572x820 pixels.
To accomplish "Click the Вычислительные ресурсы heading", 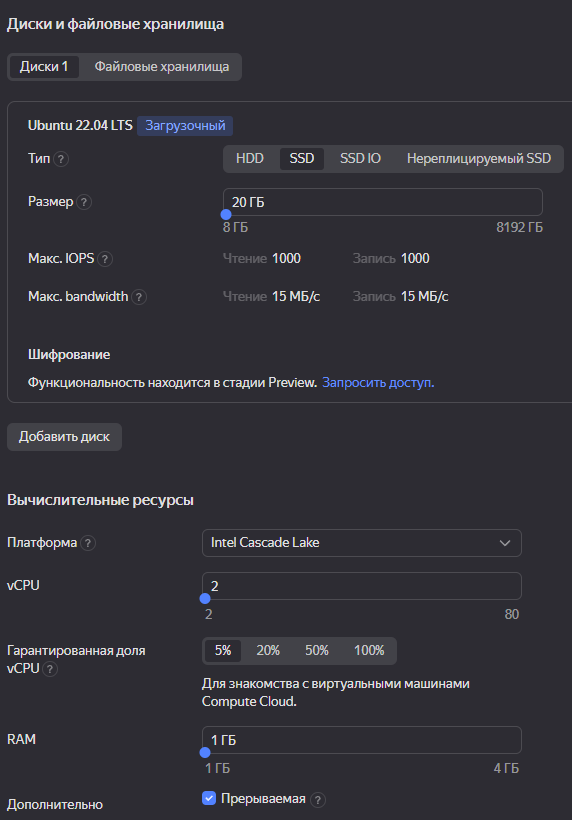I will click(x=100, y=500).
